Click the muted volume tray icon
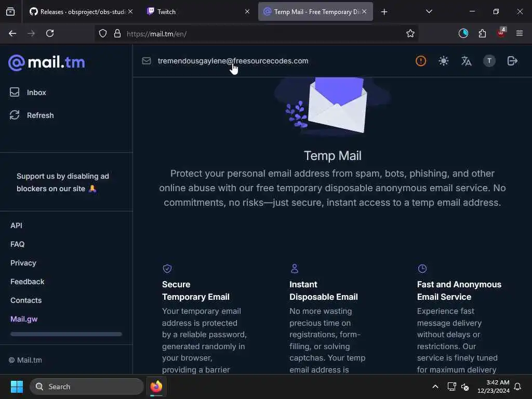Viewport: 532px width, 399px height. 465,387
